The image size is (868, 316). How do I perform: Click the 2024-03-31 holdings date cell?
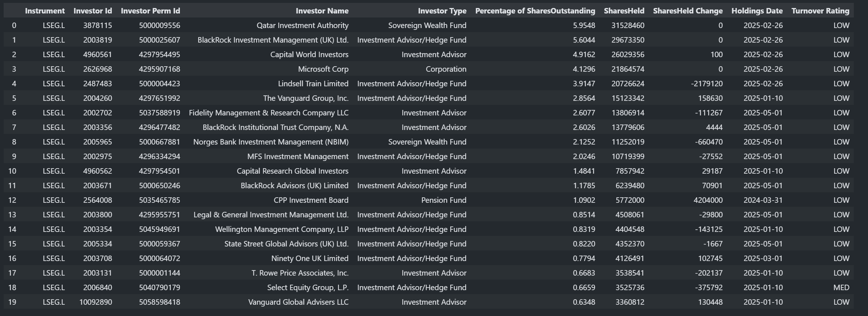click(763, 200)
